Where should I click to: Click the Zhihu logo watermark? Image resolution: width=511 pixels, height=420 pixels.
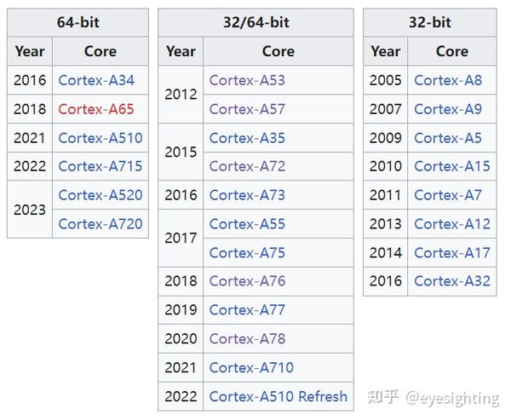383,397
